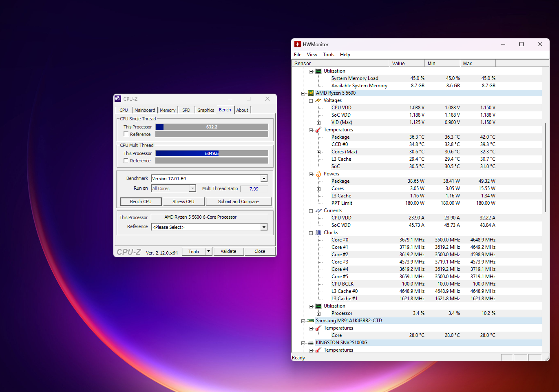Expand the Processor utilization row

318,314
